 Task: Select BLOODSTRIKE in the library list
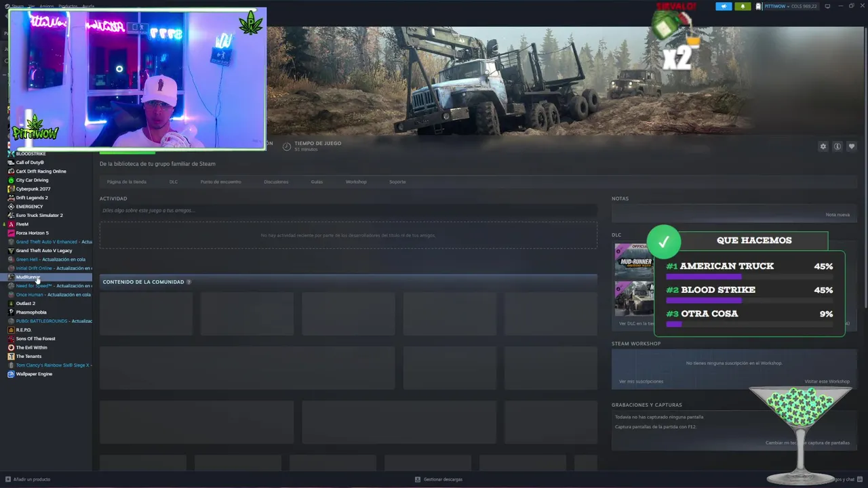pyautogui.click(x=31, y=154)
